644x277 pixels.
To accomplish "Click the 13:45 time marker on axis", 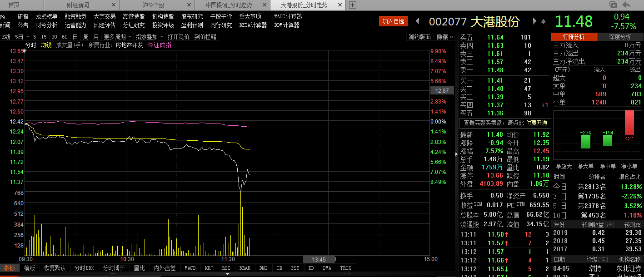I will (x=319, y=260).
